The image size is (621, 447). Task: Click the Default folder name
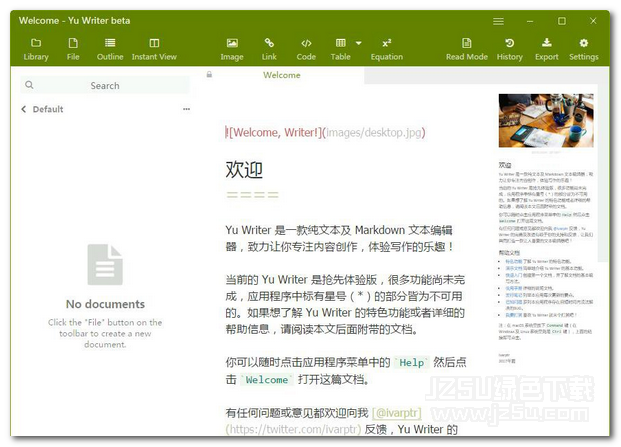tap(48, 109)
